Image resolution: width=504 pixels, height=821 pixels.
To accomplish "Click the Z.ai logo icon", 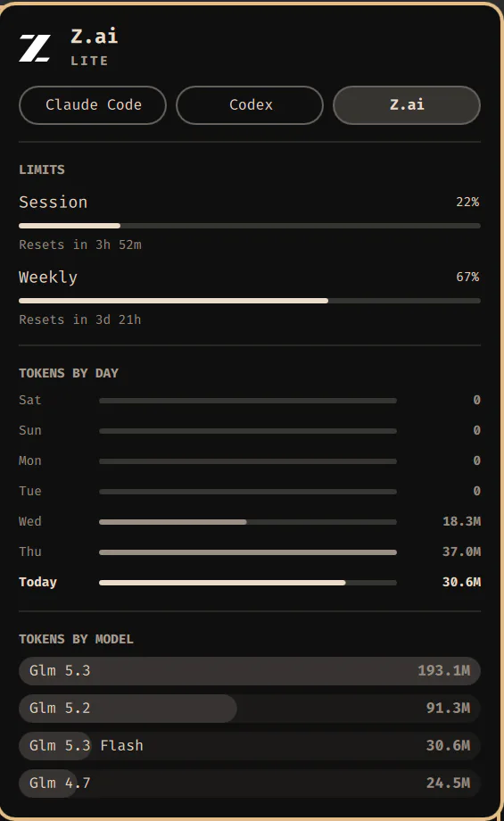I will point(35,48).
